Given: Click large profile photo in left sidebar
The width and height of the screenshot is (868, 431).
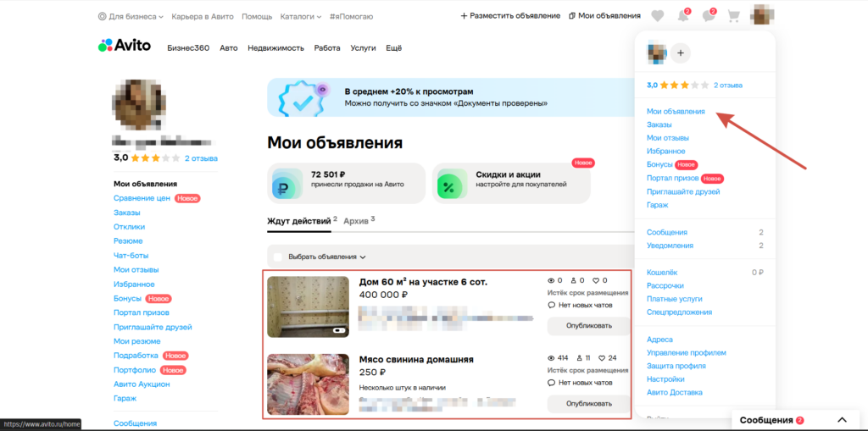Looking at the screenshot, I should [140, 104].
